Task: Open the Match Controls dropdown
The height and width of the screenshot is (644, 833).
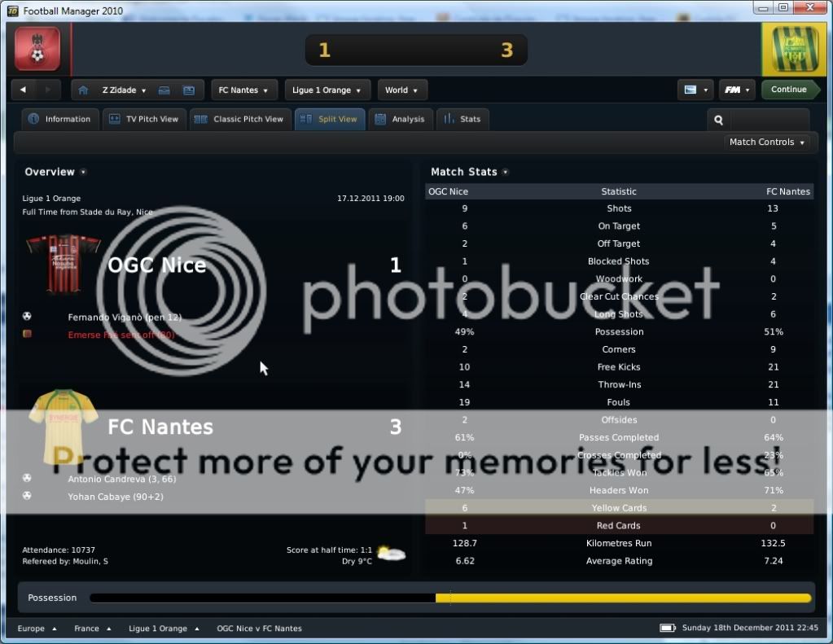Action: coord(767,142)
